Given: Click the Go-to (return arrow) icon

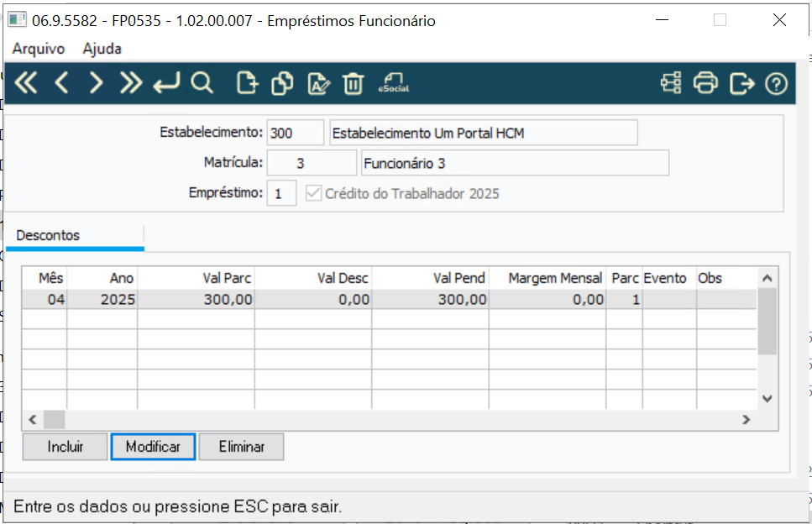Looking at the screenshot, I should [x=167, y=83].
